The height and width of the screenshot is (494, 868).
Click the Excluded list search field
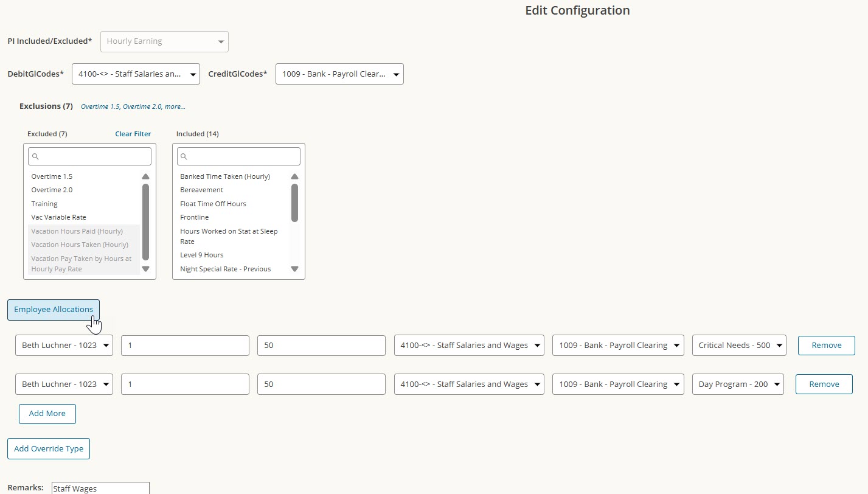(x=89, y=156)
